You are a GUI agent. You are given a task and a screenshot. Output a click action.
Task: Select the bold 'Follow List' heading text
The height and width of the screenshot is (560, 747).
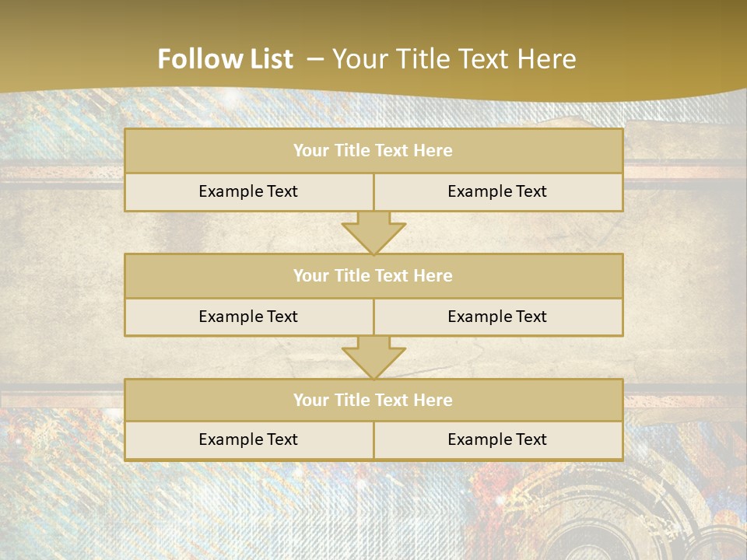[225, 59]
